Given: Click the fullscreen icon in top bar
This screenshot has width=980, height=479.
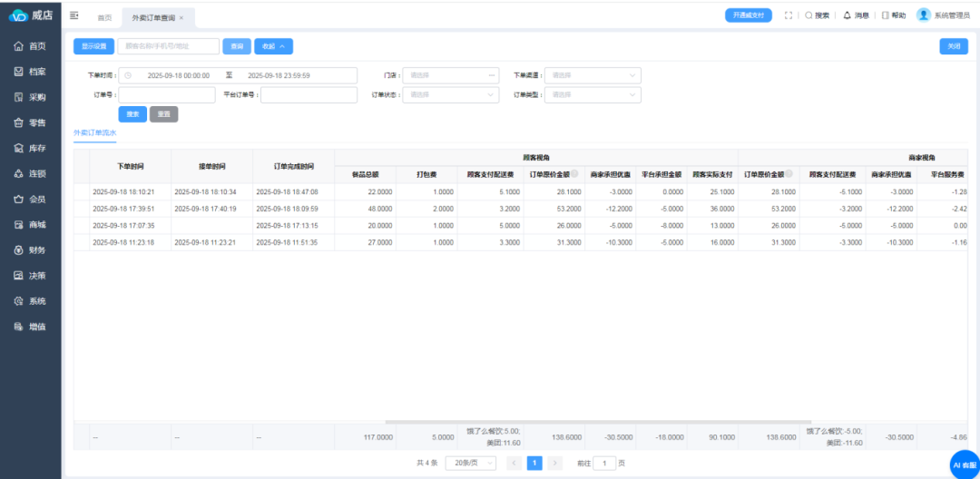Looking at the screenshot, I should pyautogui.click(x=788, y=15).
